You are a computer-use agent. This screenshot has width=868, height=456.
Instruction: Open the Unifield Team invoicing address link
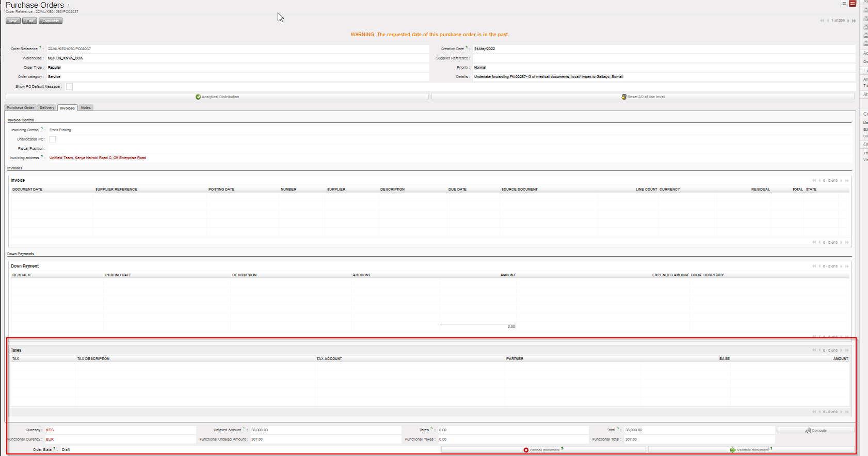pyautogui.click(x=98, y=158)
